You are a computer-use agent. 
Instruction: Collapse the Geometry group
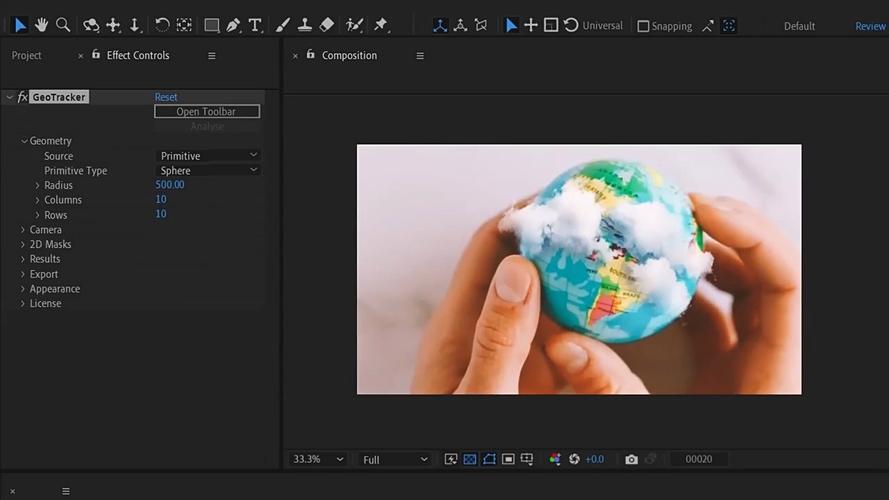pyautogui.click(x=24, y=141)
